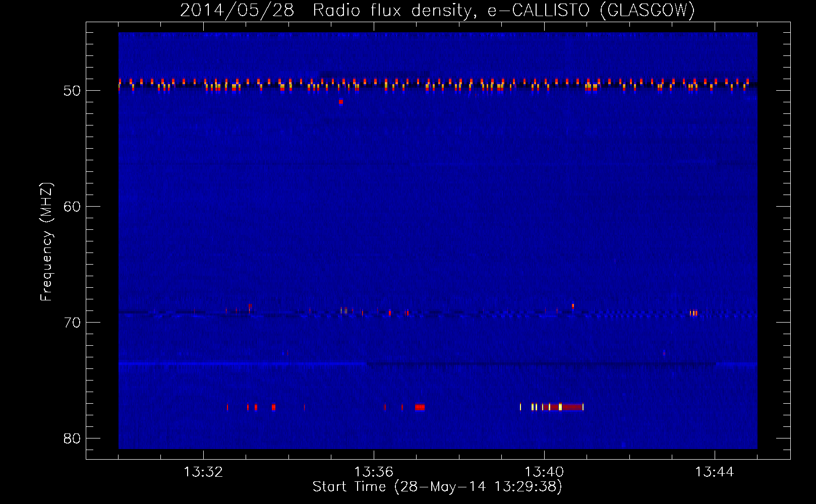Click the plot title "2014/05/28 Radio flux density, e-CALLISTO (GLASGOW)"
816x504 pixels.
click(437, 10)
